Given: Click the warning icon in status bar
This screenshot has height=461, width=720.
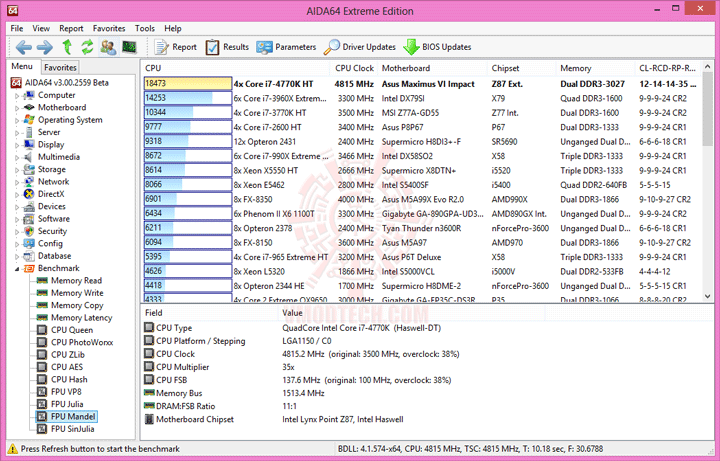Looking at the screenshot, I should [13, 449].
